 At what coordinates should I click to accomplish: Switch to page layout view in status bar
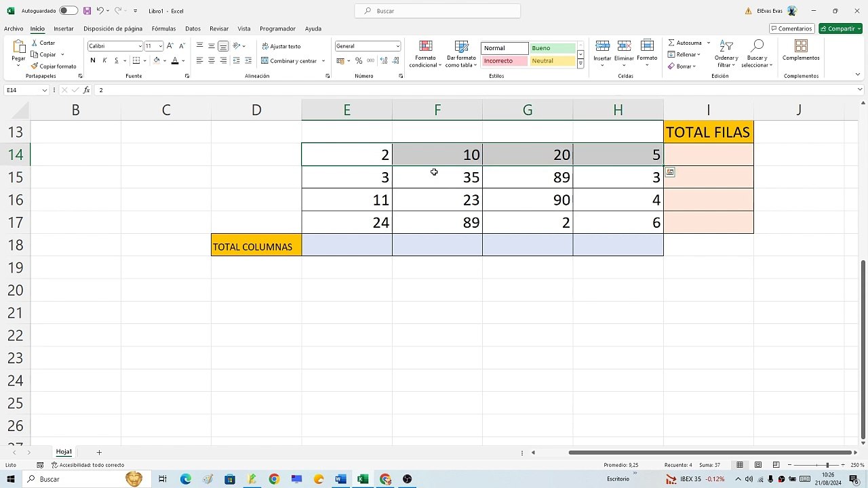(x=757, y=465)
